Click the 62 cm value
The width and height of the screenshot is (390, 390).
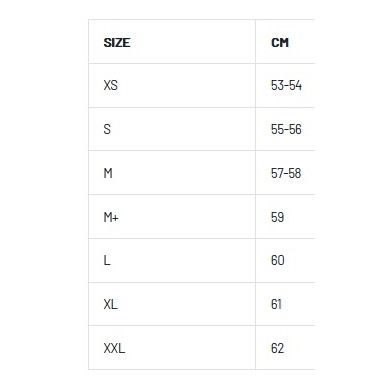pos(277,348)
